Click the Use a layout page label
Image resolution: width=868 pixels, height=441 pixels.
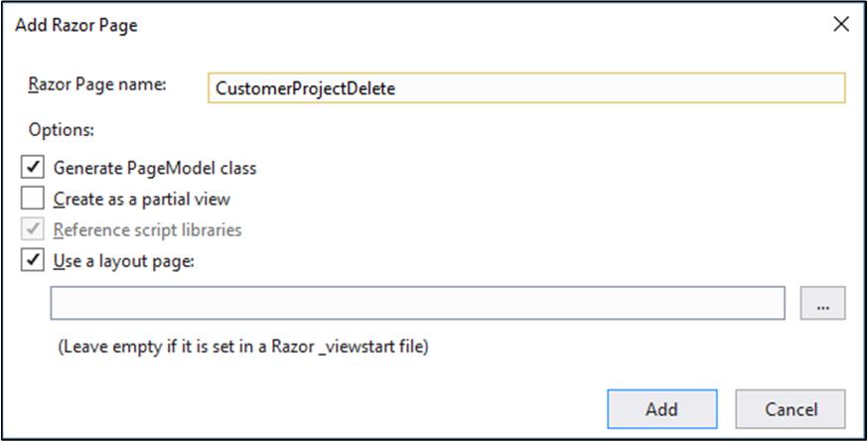124,260
